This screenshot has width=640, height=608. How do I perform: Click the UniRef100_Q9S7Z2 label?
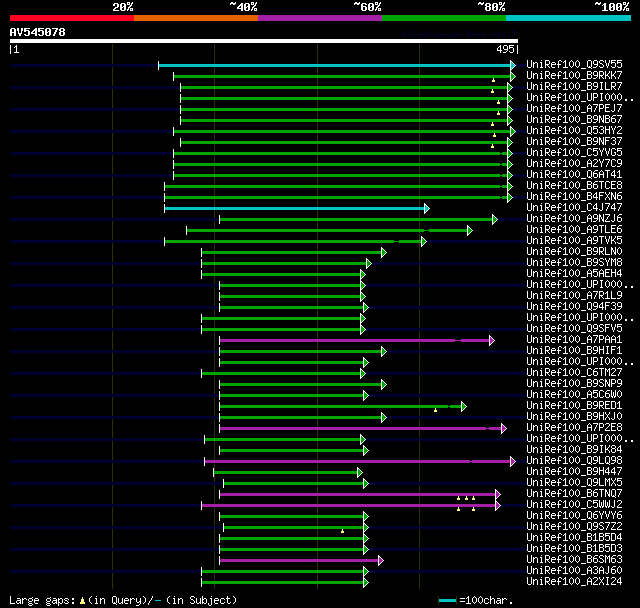click(574, 527)
